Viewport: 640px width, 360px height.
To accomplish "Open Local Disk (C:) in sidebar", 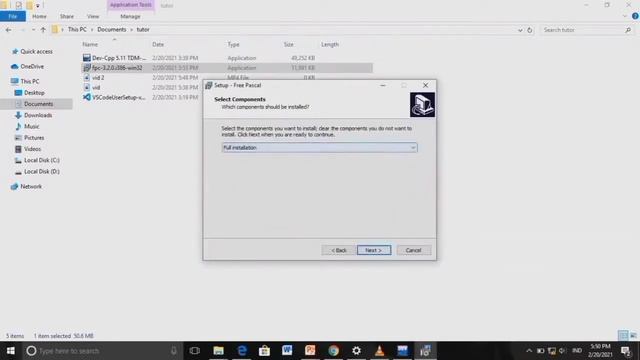I will click(x=41, y=160).
